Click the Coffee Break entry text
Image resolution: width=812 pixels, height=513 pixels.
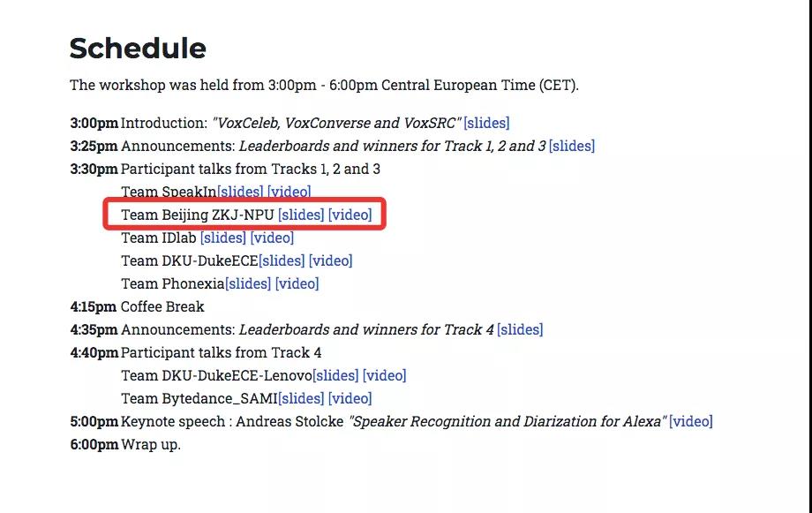162,306
